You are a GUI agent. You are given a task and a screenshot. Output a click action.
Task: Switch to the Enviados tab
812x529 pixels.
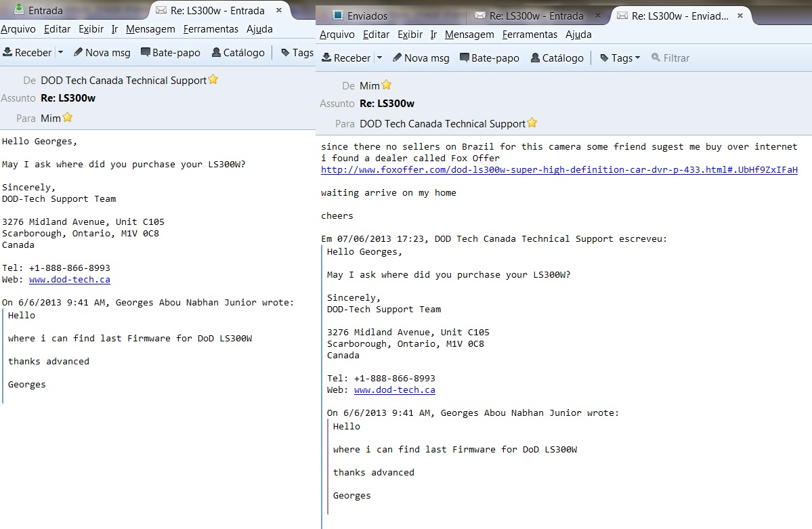click(x=360, y=16)
